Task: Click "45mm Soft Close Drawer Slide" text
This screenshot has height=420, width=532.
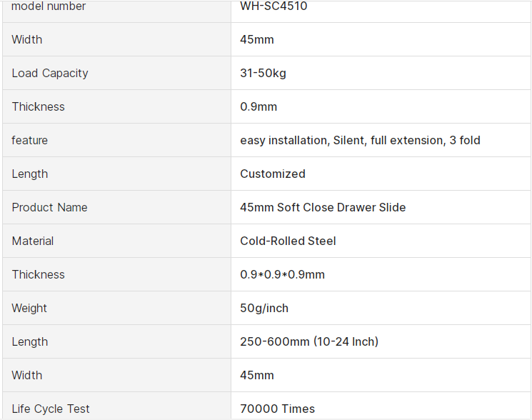Action: (323, 207)
